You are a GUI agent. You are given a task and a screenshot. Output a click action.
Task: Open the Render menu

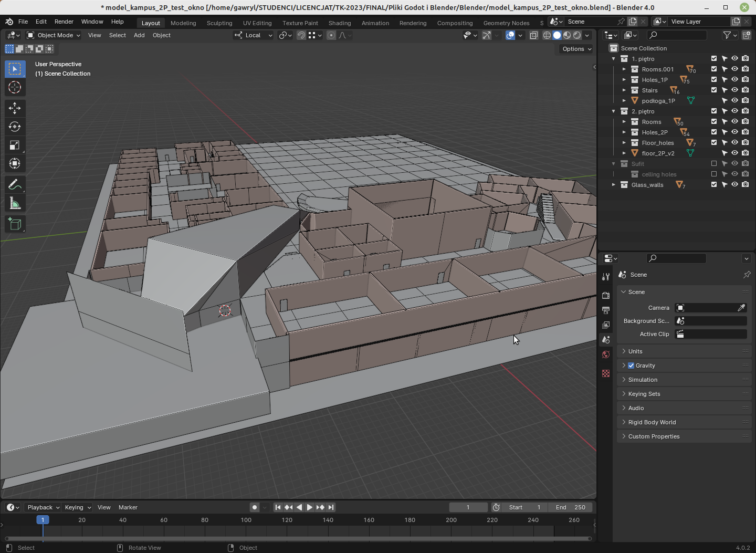pyautogui.click(x=64, y=22)
